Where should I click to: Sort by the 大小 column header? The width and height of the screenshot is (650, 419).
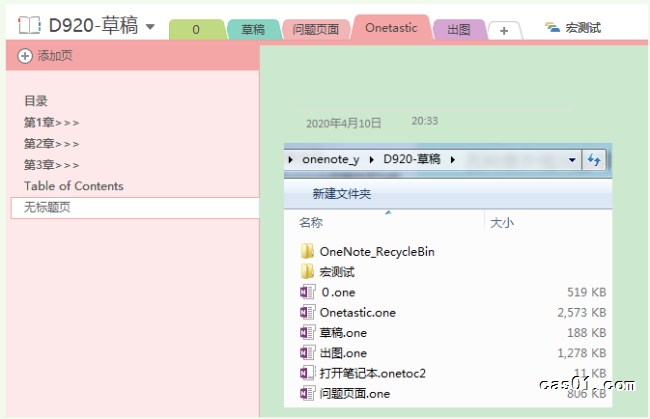[502, 223]
